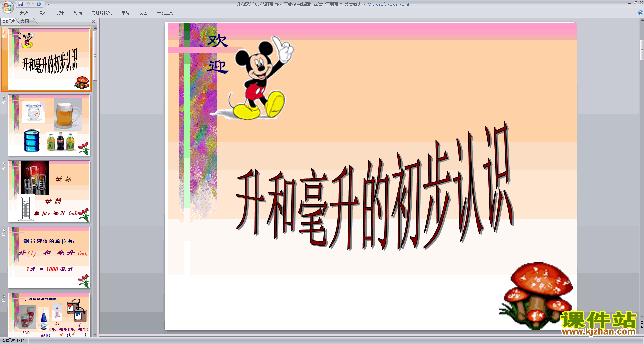Screen dimensions: 644x344
Task: Click the Save icon in quick access toolbar
Action: 20,4
